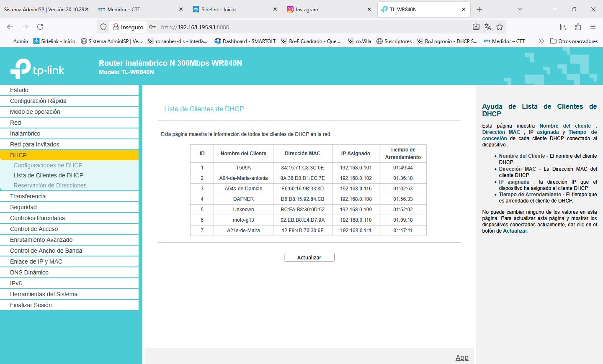
Task: Open the Firefox hamburger menu
Action: pyautogui.click(x=593, y=27)
